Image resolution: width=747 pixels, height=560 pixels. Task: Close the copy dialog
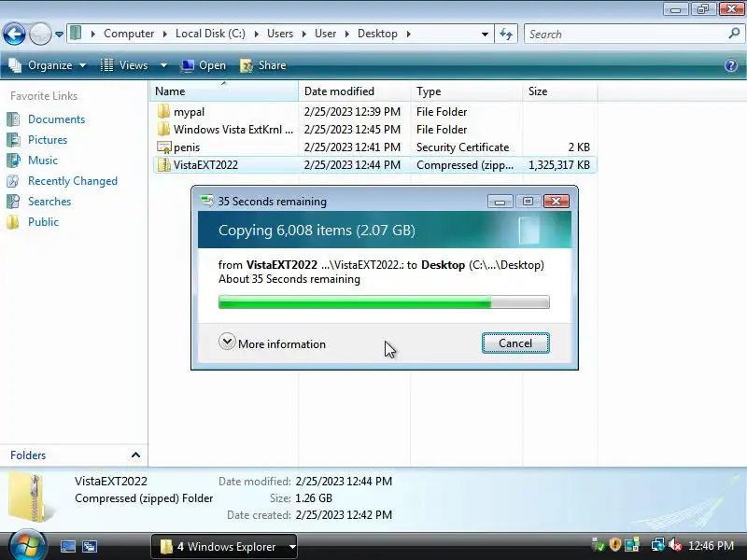pyautogui.click(x=556, y=202)
